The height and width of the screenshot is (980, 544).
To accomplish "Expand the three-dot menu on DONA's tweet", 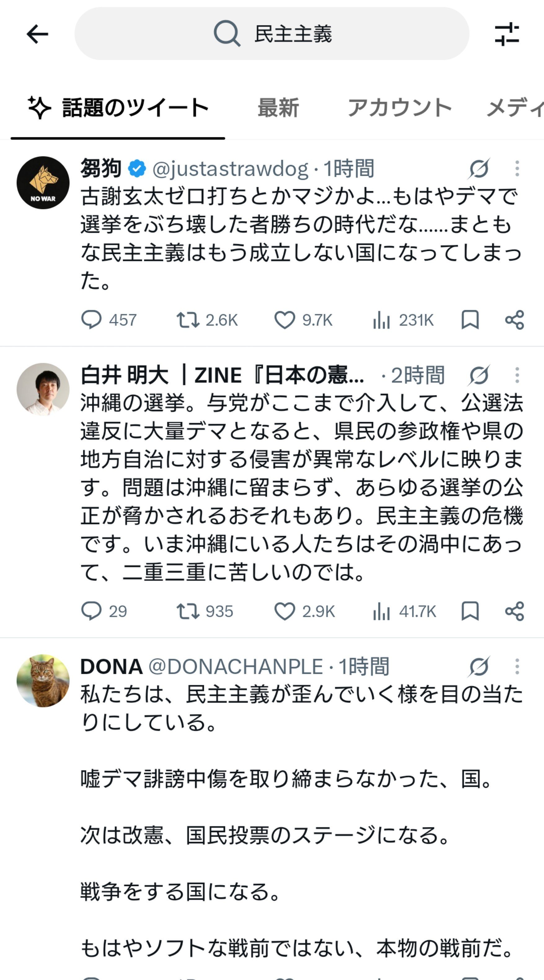I will [x=517, y=666].
